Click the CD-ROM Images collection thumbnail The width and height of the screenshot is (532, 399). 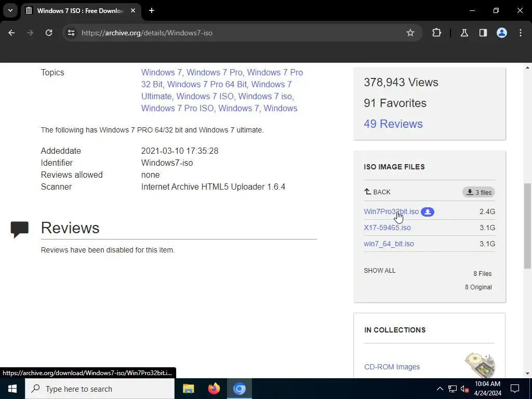(x=480, y=365)
